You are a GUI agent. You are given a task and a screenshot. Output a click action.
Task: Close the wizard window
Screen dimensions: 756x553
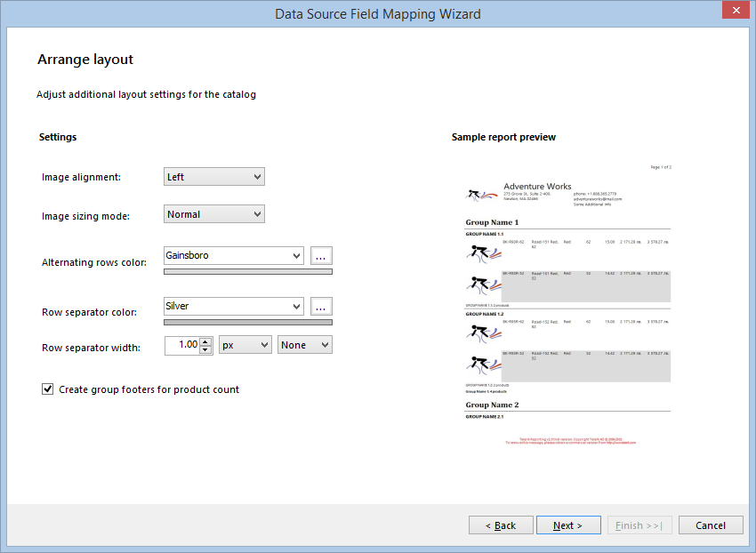[737, 10]
